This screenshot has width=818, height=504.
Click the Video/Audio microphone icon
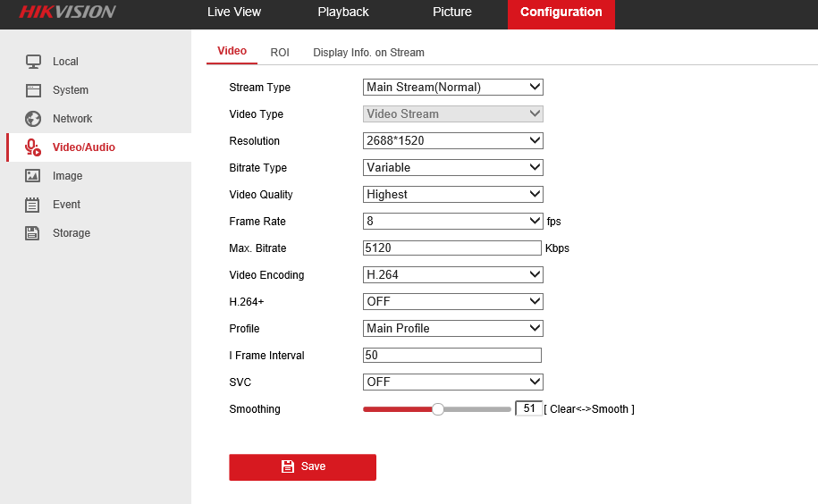(x=33, y=147)
